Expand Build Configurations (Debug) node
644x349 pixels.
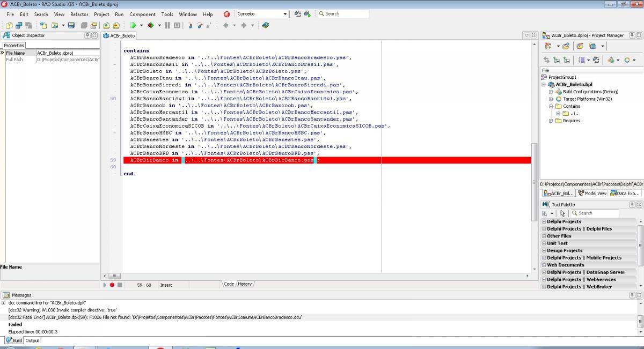click(551, 92)
